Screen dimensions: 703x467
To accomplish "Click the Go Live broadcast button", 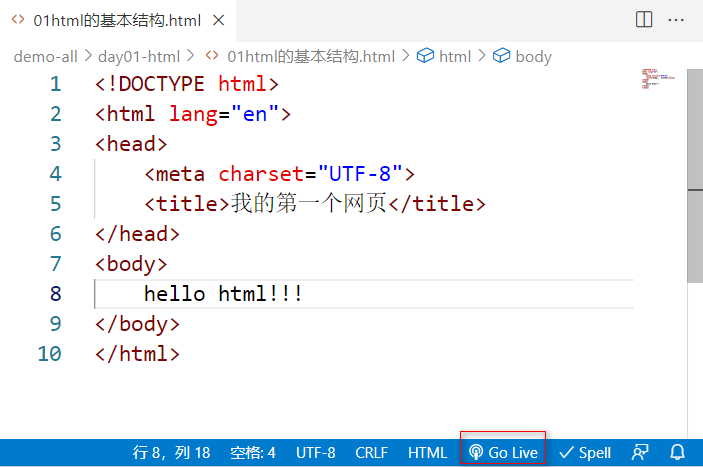I will point(503,452).
